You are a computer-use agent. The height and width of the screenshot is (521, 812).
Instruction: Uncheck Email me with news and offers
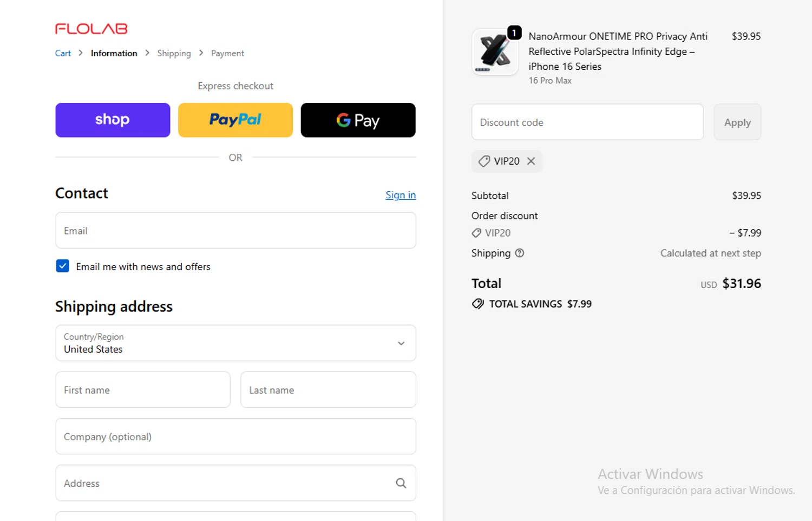[x=63, y=266]
